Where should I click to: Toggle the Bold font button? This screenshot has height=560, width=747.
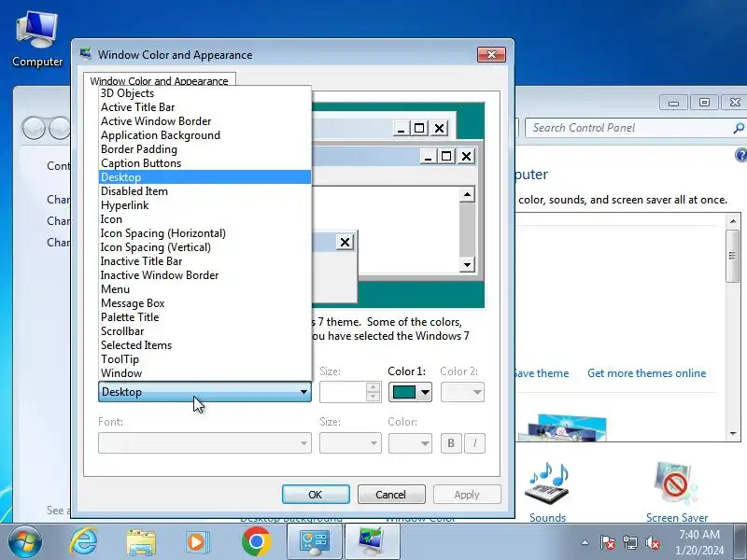click(451, 442)
